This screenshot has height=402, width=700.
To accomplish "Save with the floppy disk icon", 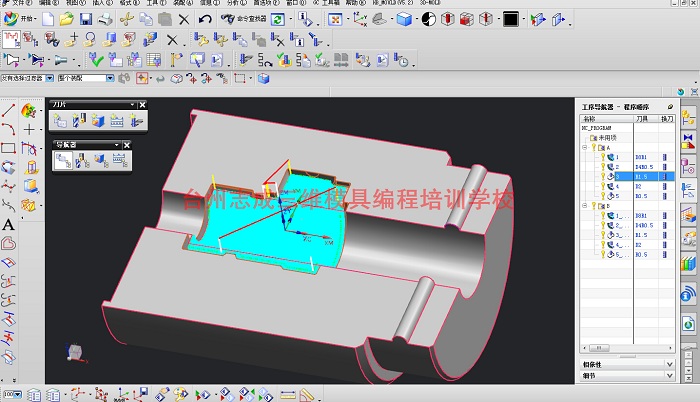I will [x=86, y=19].
